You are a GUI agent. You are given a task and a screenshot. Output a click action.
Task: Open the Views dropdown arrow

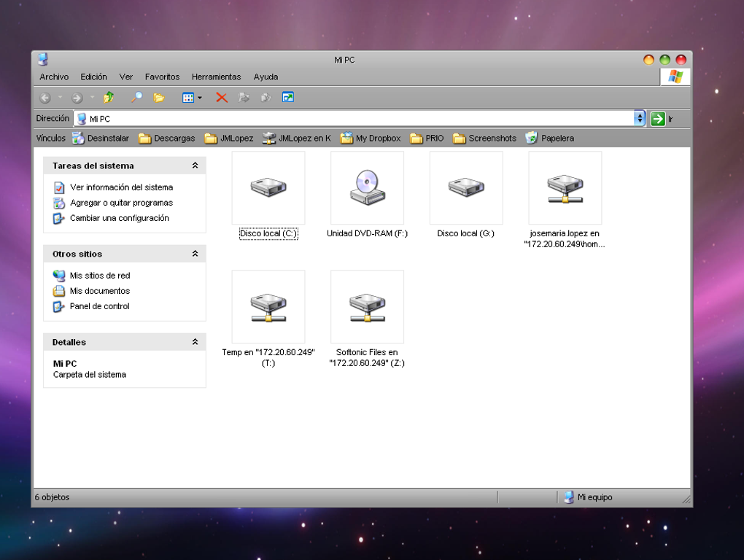200,98
